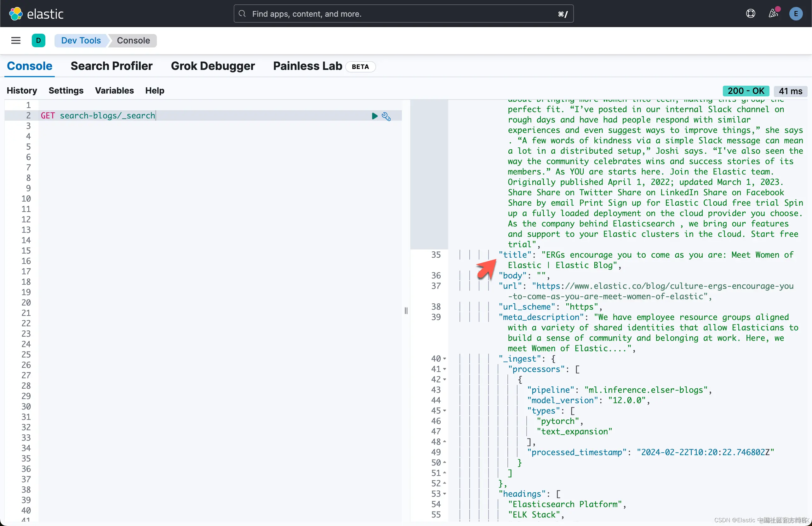Open the Painless Lab tab
The image size is (812, 526).
pyautogui.click(x=307, y=66)
